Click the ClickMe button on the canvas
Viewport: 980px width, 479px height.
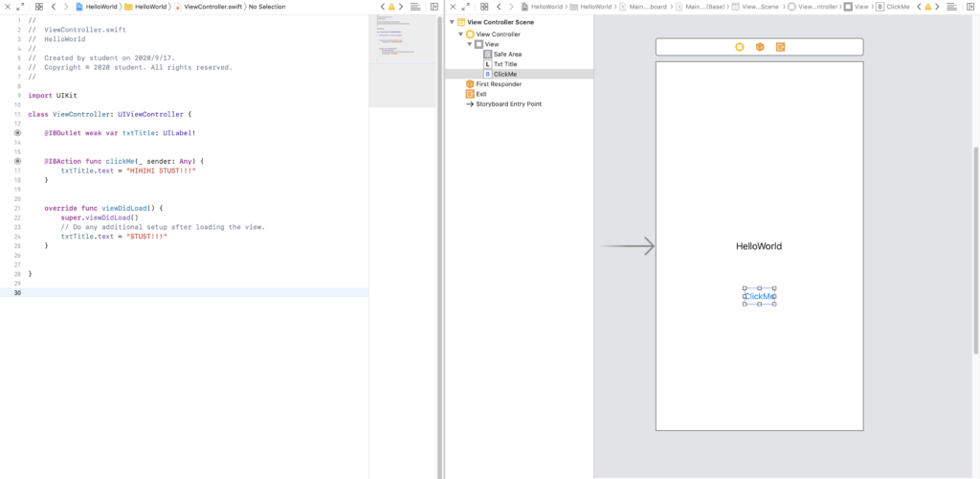click(759, 296)
